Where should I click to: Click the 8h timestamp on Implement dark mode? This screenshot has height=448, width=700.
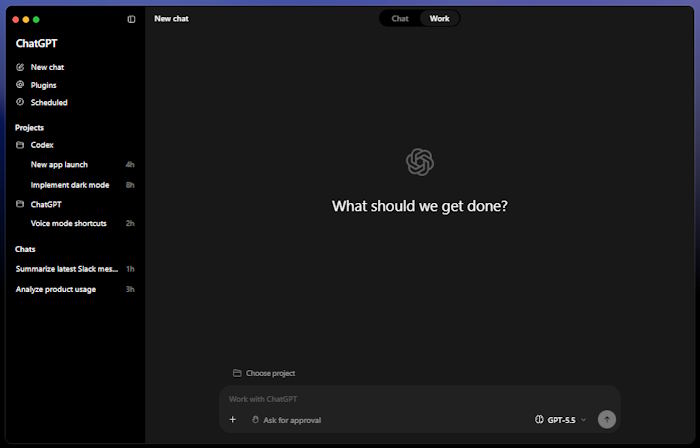coord(130,185)
